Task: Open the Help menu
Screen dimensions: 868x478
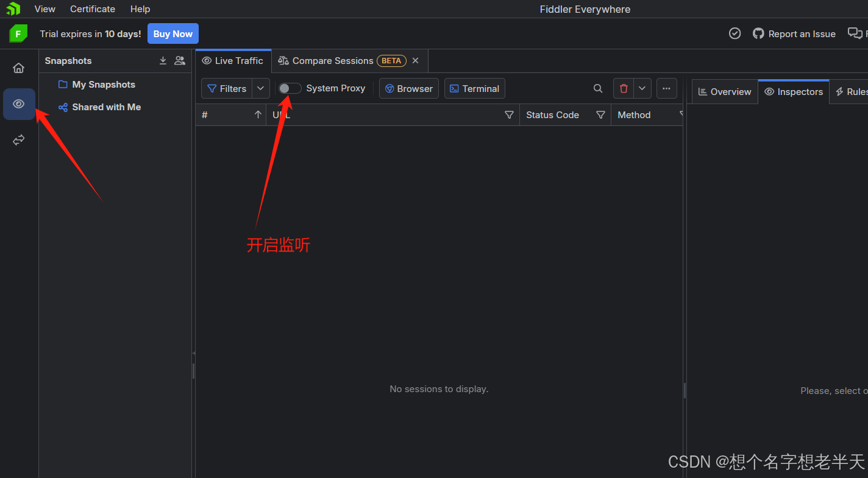Action: click(140, 9)
